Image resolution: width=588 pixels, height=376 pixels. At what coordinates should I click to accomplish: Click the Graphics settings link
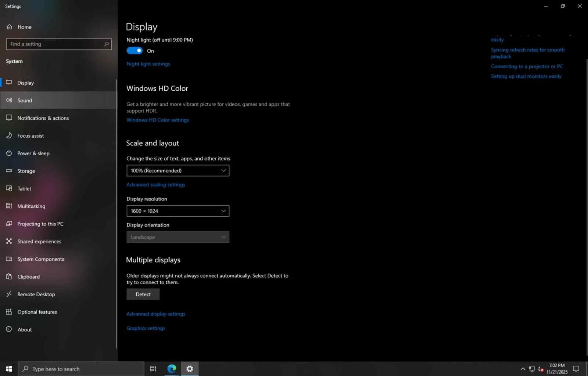pos(146,328)
